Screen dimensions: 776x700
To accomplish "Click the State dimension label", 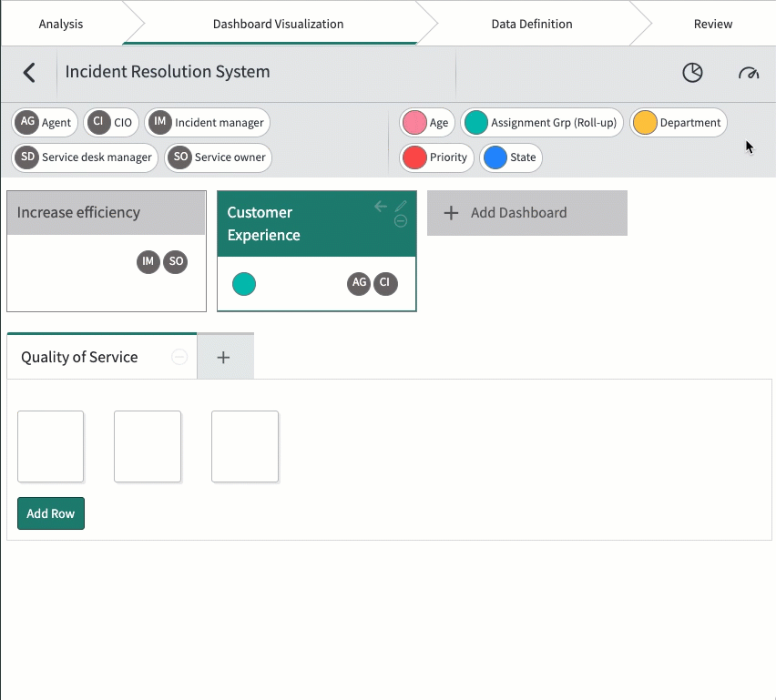I will (x=523, y=157).
